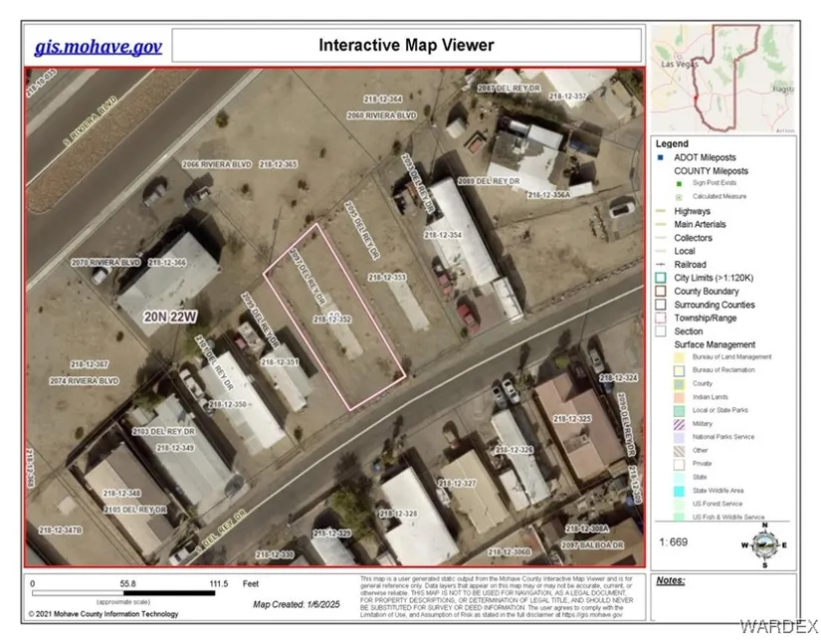This screenshot has height=644, width=821.
Task: Click the Notes field heading
Action: [x=672, y=579]
